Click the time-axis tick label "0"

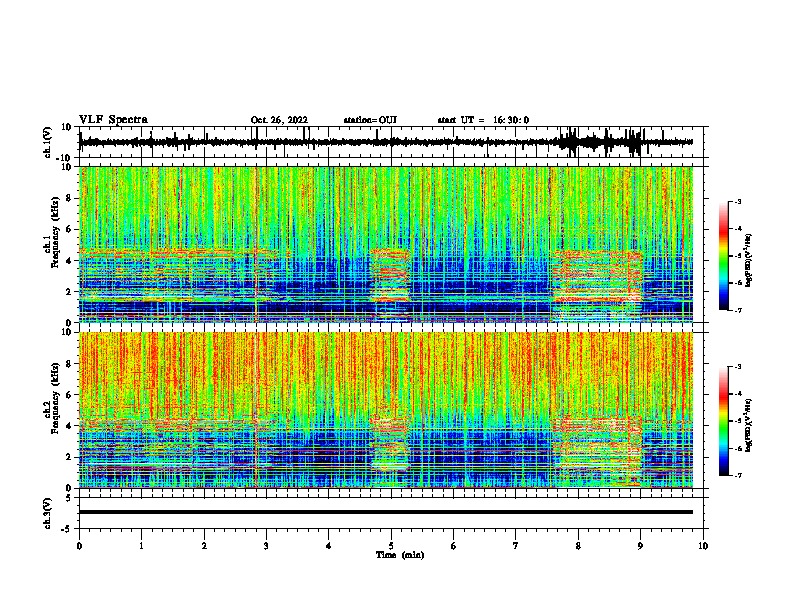[79, 546]
